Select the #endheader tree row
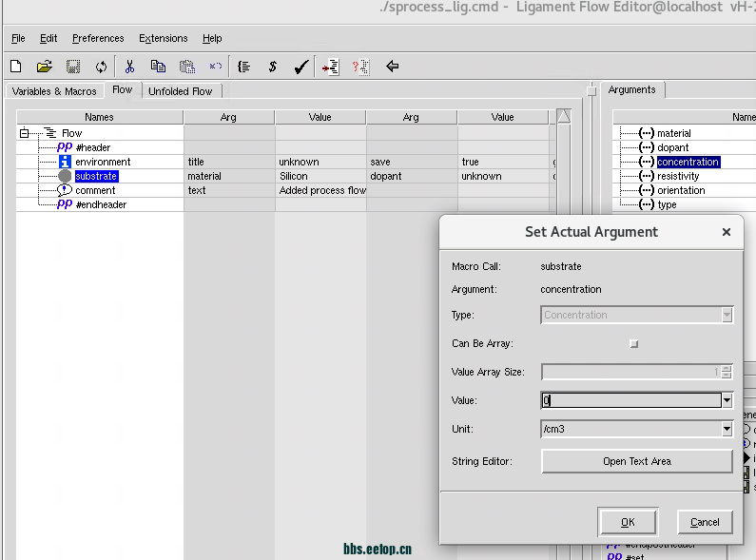Viewport: 756px width, 560px height. pos(101,204)
